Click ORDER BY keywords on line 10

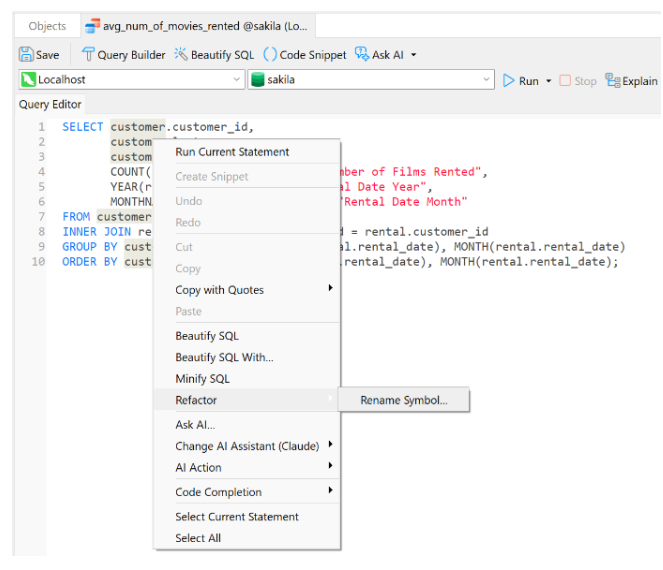90,262
